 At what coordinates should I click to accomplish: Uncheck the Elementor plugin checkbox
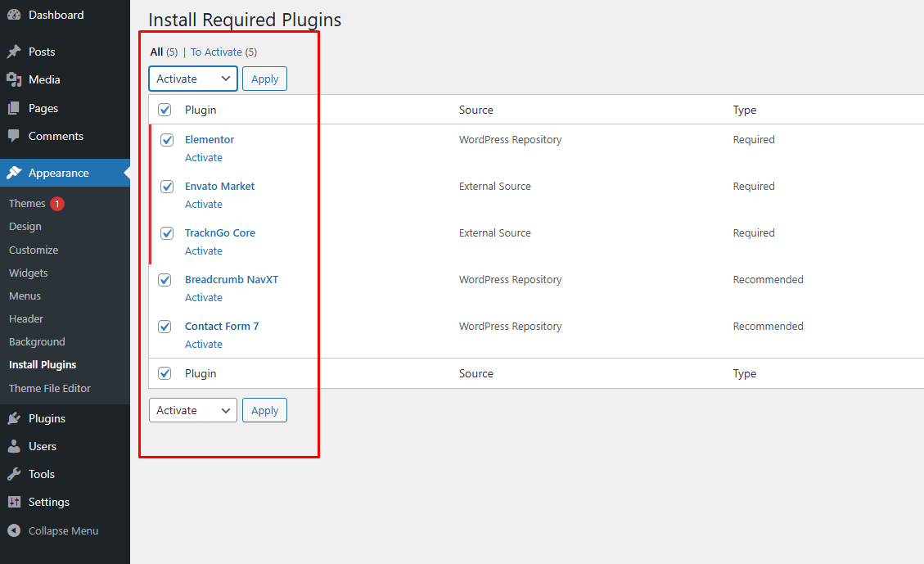pos(167,140)
